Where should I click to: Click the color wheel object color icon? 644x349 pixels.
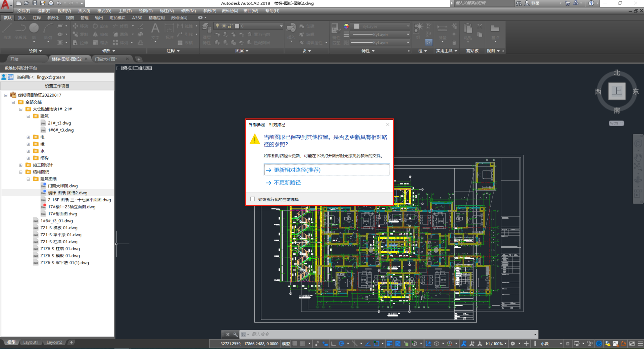point(346,26)
